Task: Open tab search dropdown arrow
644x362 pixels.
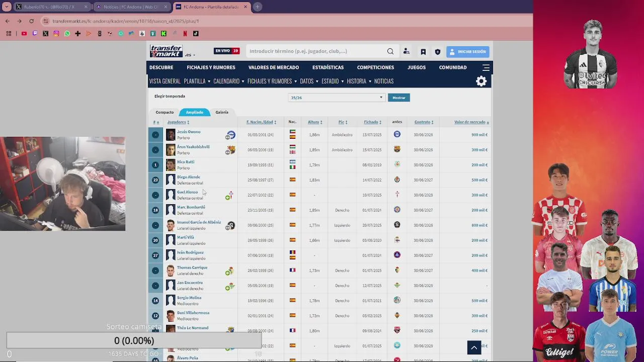Action: coord(7,7)
